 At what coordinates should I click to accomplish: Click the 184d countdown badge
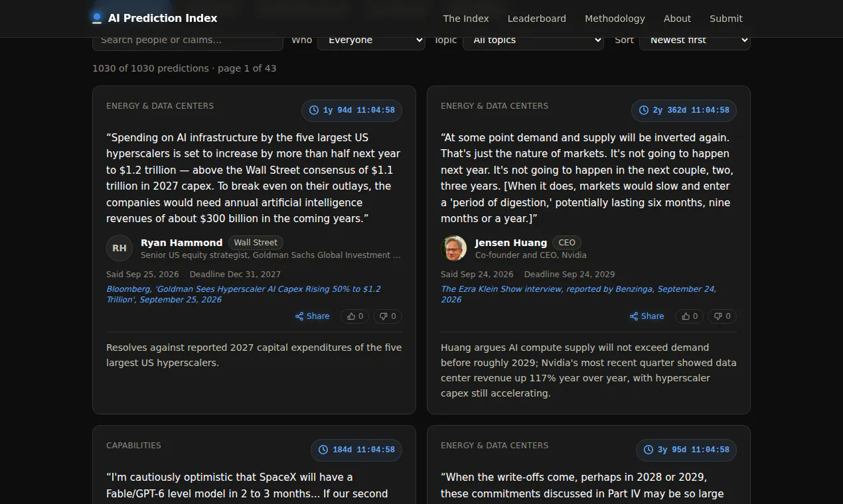[x=356, y=450]
